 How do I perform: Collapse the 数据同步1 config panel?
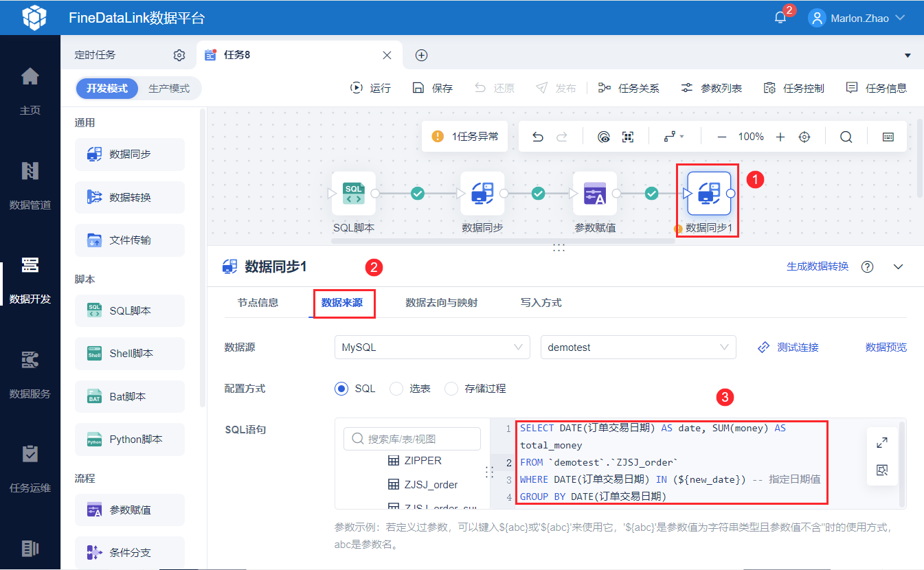tap(899, 266)
